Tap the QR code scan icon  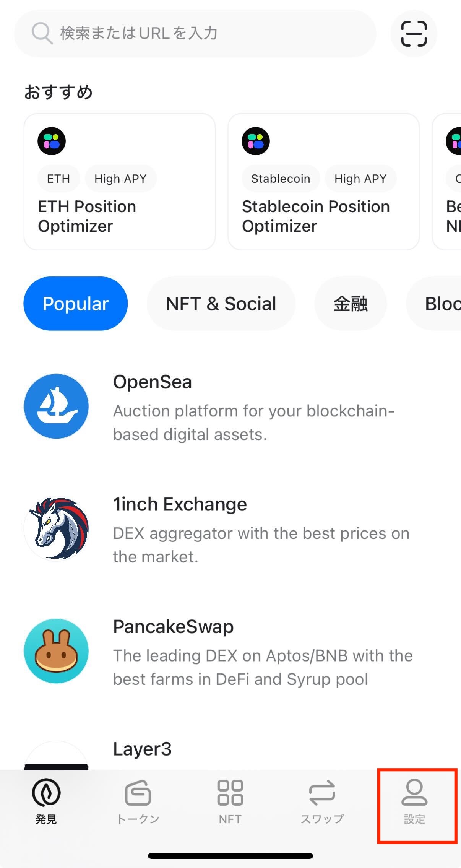414,34
